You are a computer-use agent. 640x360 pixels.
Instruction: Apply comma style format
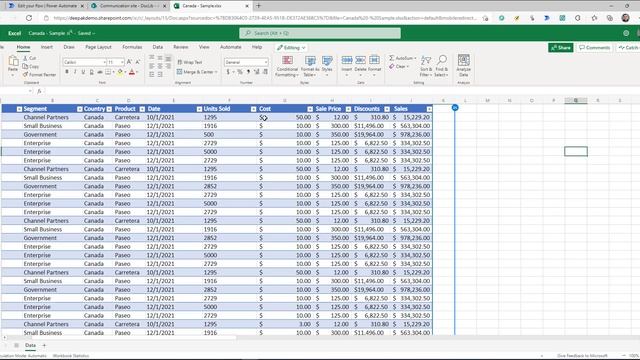tap(248, 72)
